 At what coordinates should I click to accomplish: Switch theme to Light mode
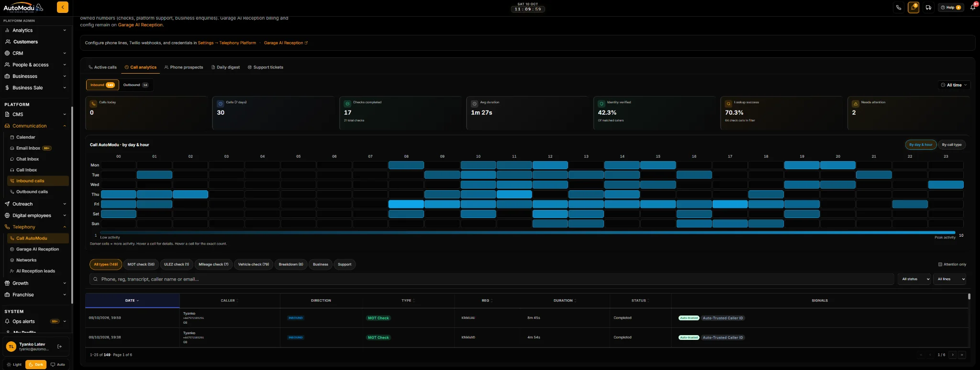[14, 364]
